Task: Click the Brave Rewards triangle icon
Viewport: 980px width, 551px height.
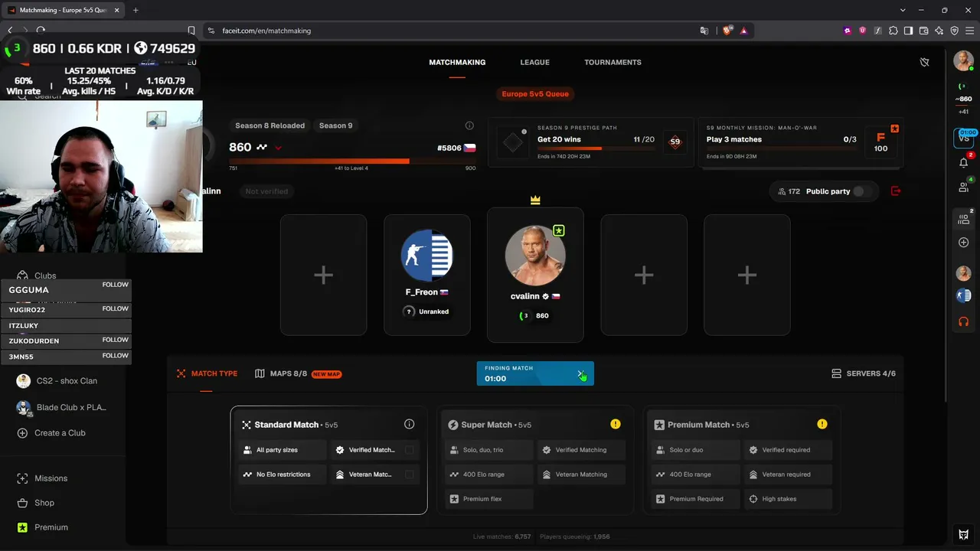Action: click(743, 31)
